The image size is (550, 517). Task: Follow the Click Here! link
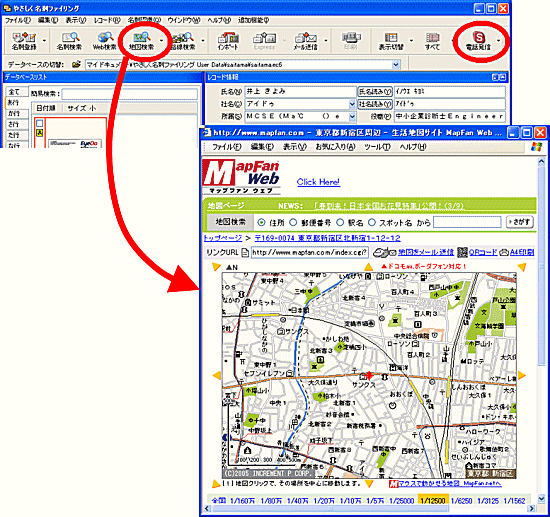coord(318,182)
